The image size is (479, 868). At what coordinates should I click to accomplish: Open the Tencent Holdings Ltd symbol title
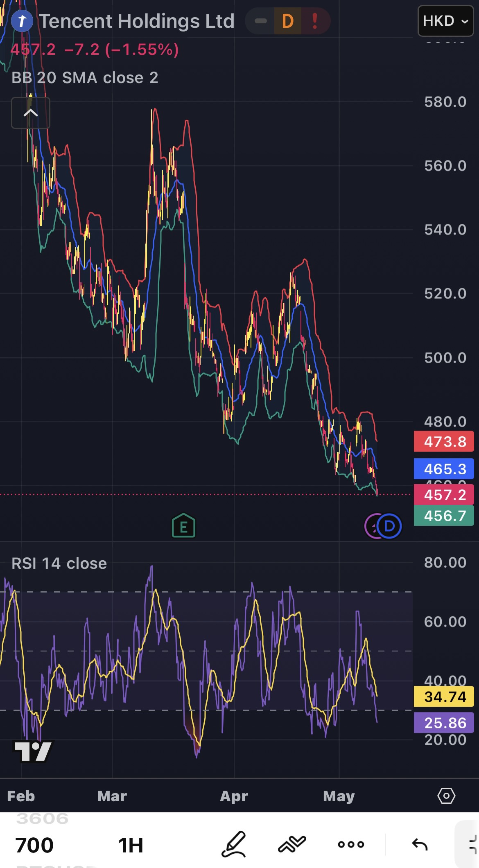click(137, 21)
